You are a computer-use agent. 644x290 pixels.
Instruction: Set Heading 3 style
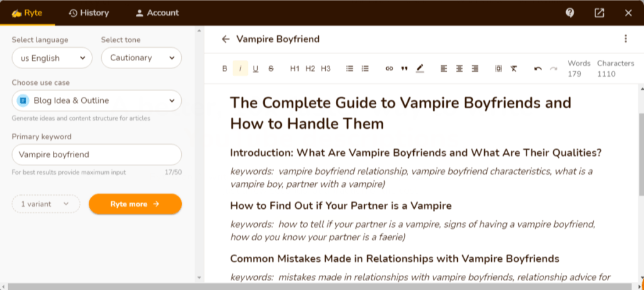[326, 69]
